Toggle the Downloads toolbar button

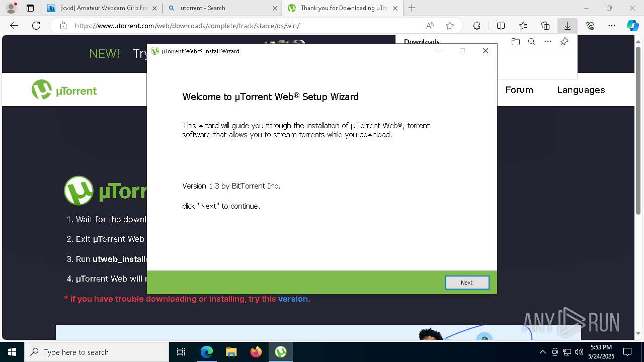[x=568, y=26]
